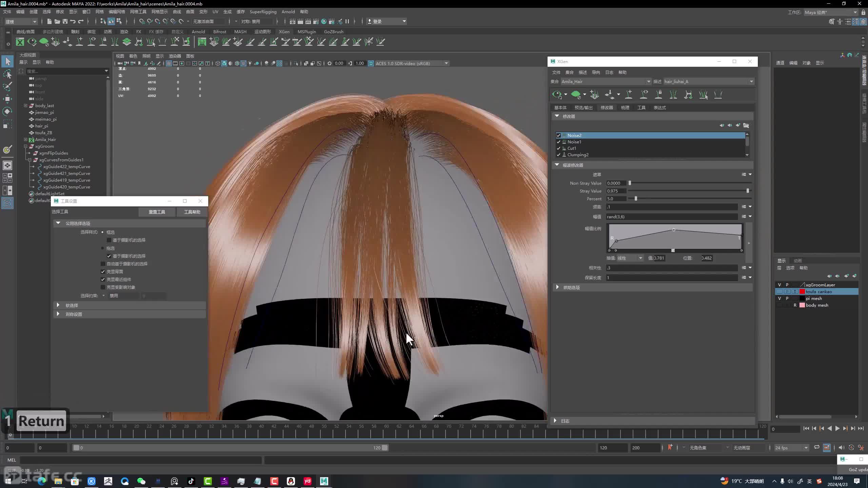Go to start of playback range

click(x=806, y=429)
